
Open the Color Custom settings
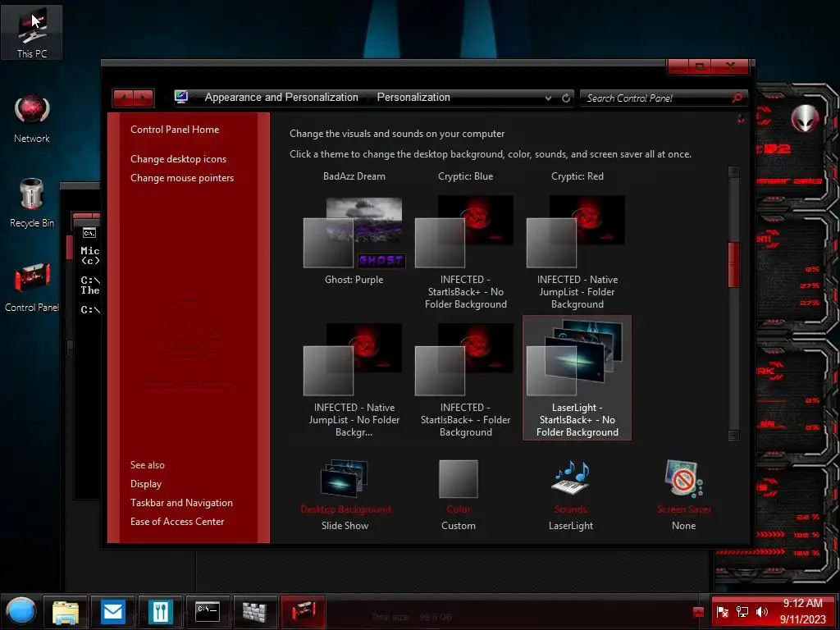pos(458,495)
